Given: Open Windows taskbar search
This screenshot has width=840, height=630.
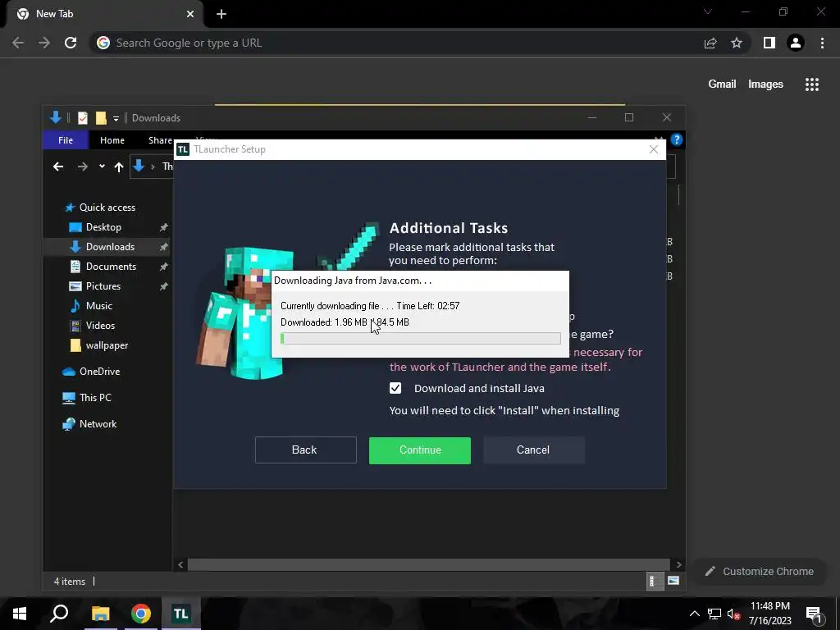Looking at the screenshot, I should click(59, 614).
